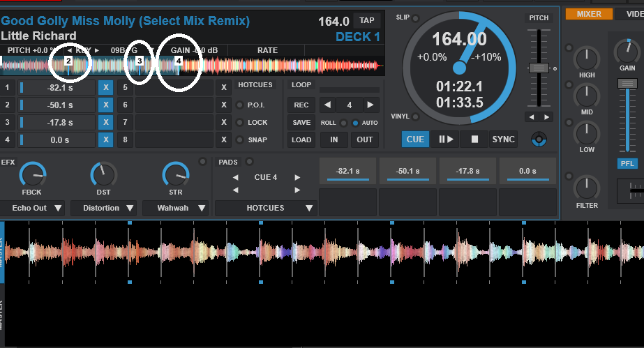Toggle the hotcue SNAP option
Screen dimensions: 644x348
[241, 139]
